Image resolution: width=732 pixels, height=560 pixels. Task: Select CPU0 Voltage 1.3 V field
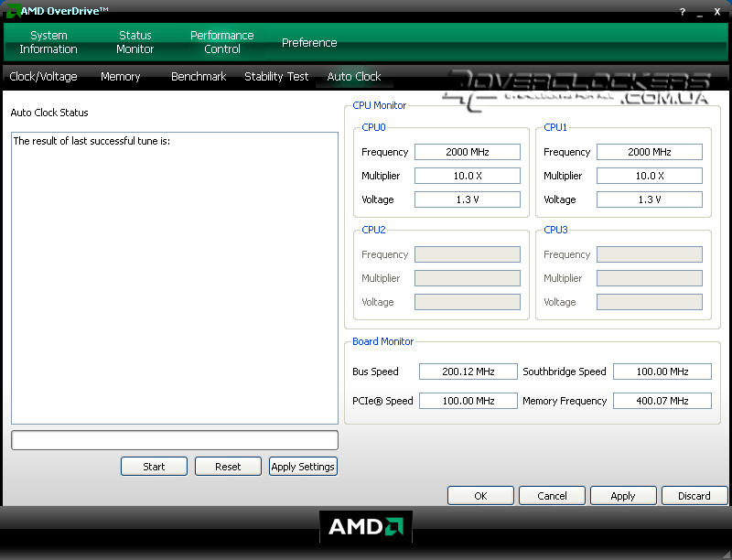pyautogui.click(x=468, y=199)
